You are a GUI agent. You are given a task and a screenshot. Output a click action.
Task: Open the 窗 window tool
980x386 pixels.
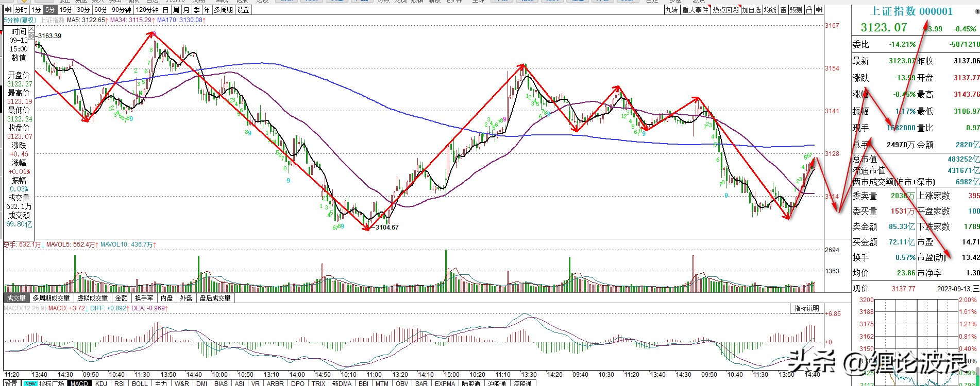click(x=783, y=10)
